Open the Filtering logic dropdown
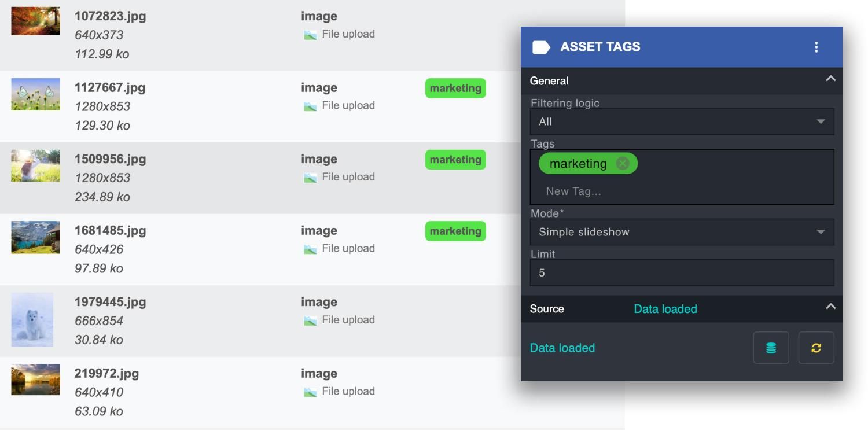 point(682,121)
